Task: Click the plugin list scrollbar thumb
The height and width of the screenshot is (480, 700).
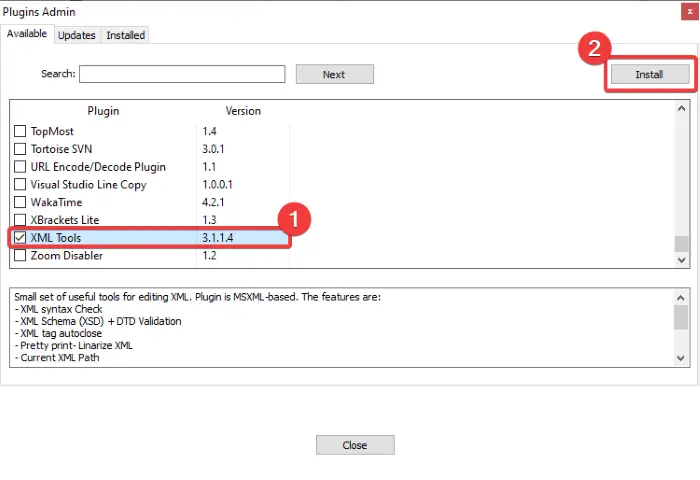Action: pyautogui.click(x=681, y=244)
